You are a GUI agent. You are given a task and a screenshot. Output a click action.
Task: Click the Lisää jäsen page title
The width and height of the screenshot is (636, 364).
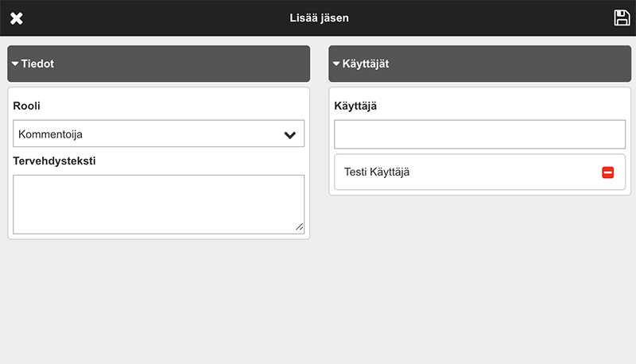(319, 17)
